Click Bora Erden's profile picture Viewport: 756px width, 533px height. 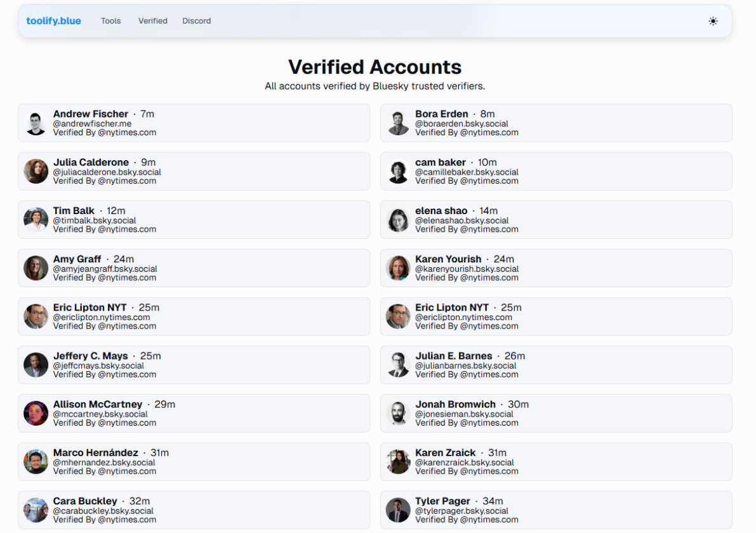398,123
